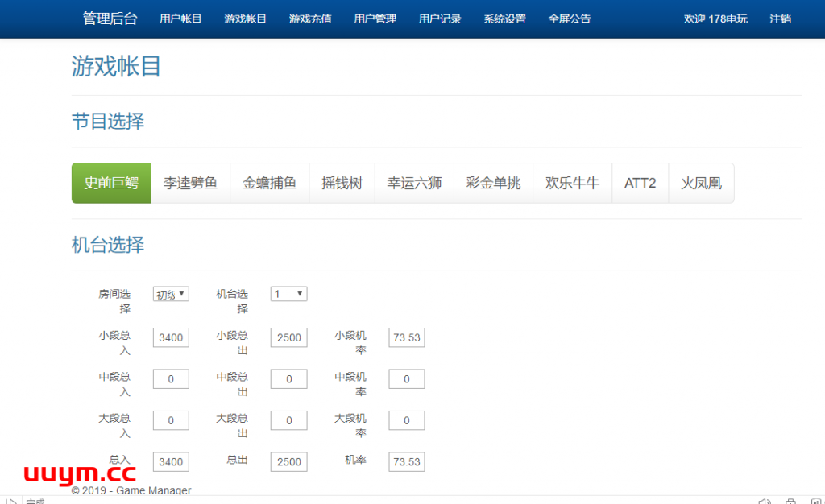This screenshot has height=504, width=825.
Task: Expand the 机台选择 machine number dropdown
Action: click(x=288, y=295)
